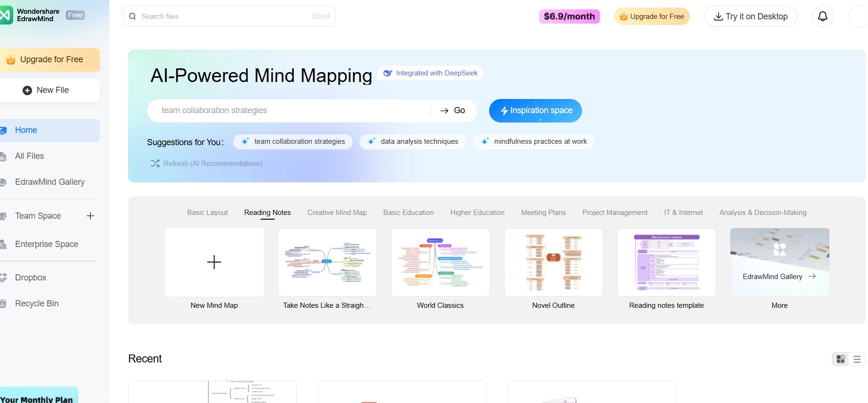Open the user profile avatar
The width and height of the screenshot is (868, 403).
[858, 16]
